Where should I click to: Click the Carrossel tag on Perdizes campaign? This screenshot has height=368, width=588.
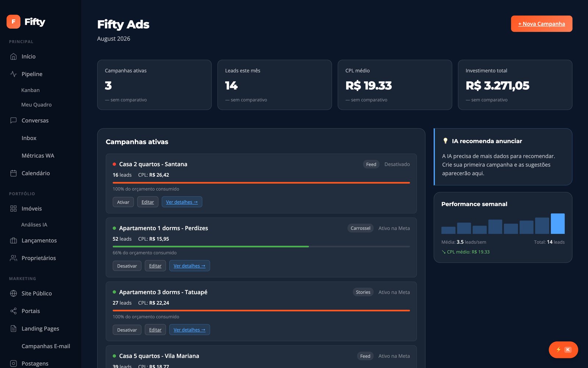tap(361, 228)
